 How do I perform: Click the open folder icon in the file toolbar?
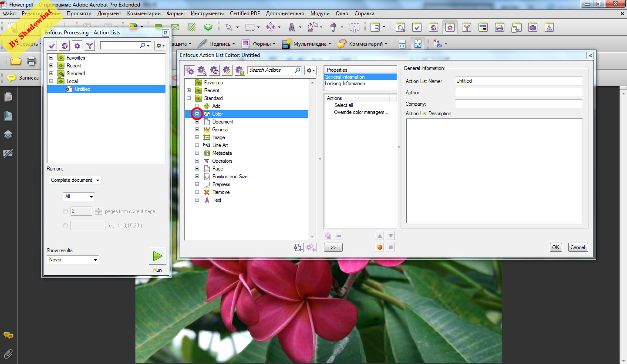coord(16,61)
